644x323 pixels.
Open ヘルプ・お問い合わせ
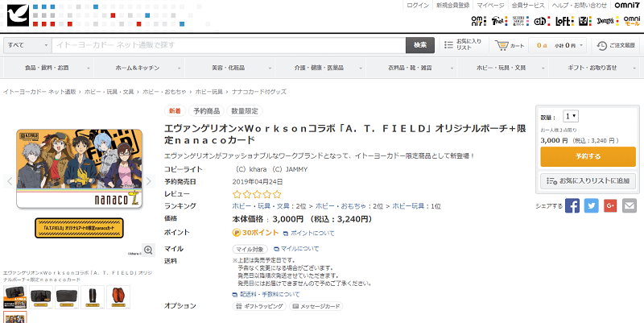[x=579, y=6]
